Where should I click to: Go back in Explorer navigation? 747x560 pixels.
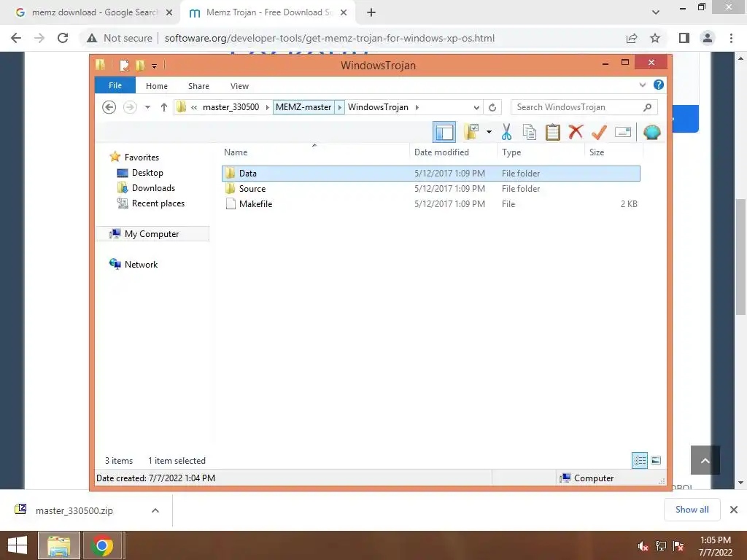(109, 107)
